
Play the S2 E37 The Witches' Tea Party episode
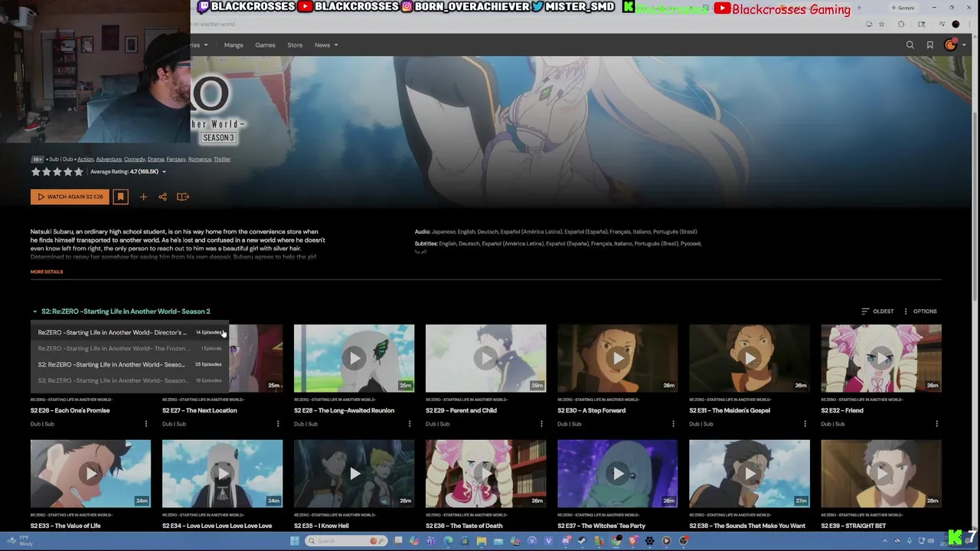617,473
